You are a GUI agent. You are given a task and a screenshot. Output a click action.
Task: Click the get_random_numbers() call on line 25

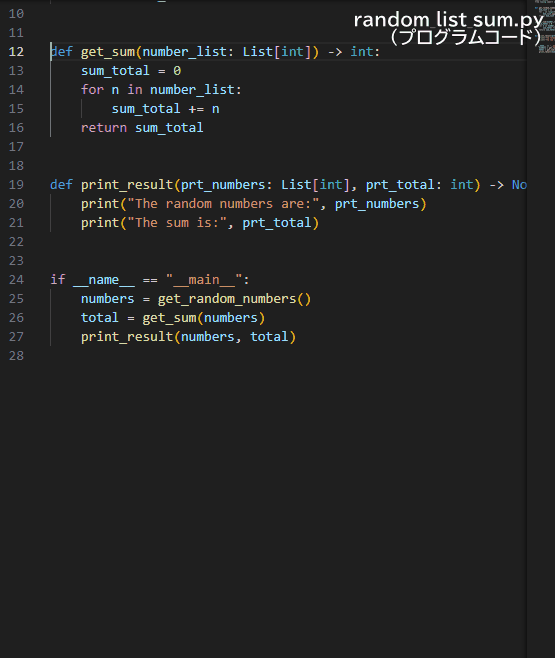[x=235, y=299]
